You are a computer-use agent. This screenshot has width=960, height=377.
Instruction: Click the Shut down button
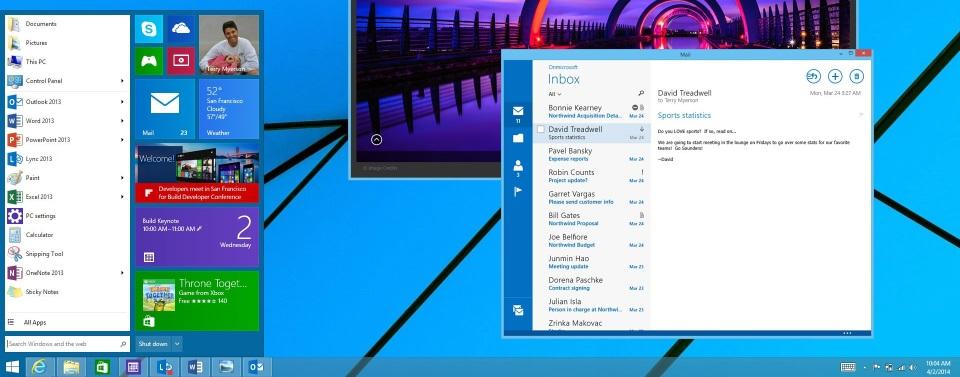pyautogui.click(x=153, y=344)
